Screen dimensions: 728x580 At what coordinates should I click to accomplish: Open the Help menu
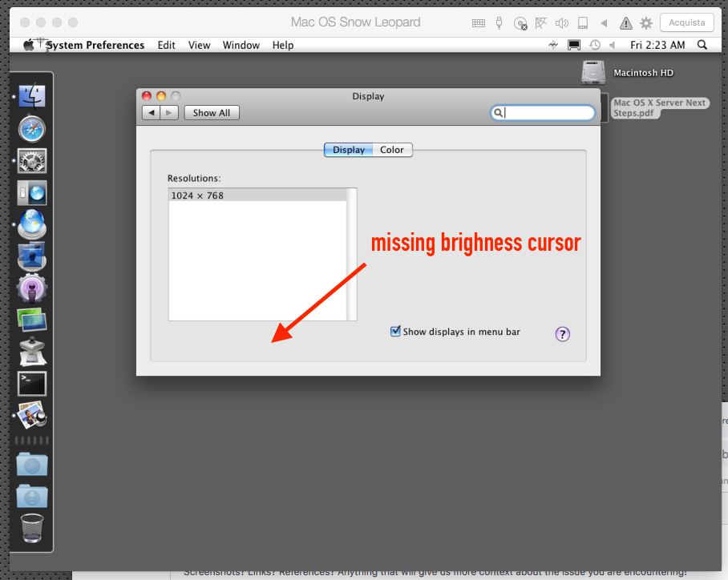pos(283,45)
